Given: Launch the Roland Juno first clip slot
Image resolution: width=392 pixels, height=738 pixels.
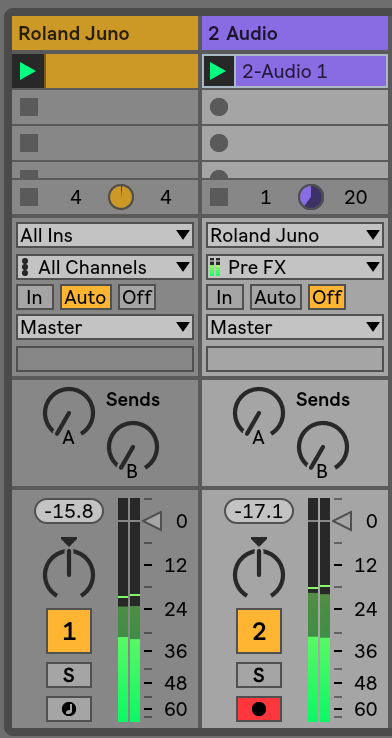Looking at the screenshot, I should 28,71.
